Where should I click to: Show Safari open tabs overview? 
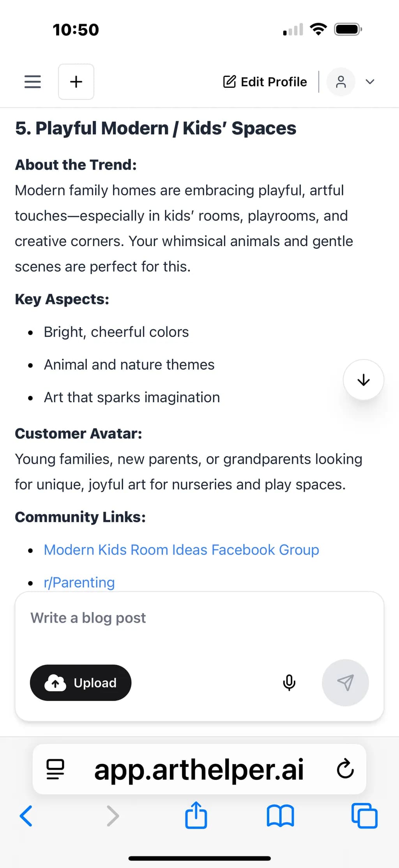tap(365, 816)
